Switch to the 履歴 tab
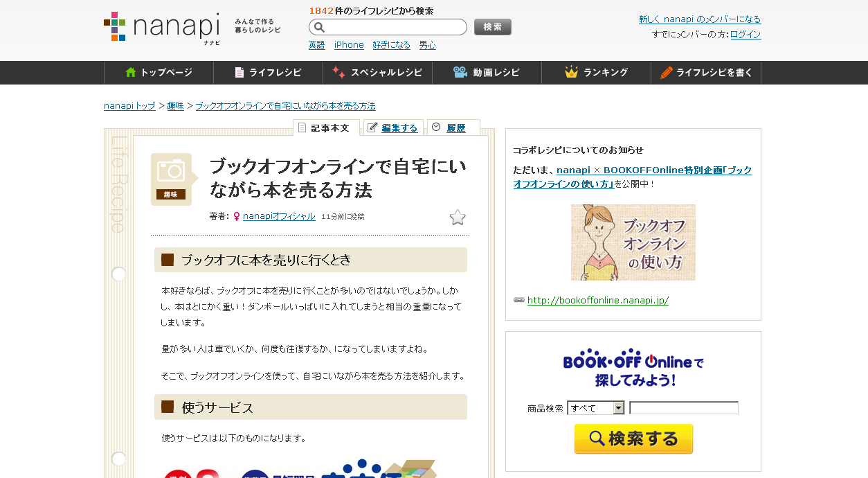The height and width of the screenshot is (478, 868). pos(453,127)
